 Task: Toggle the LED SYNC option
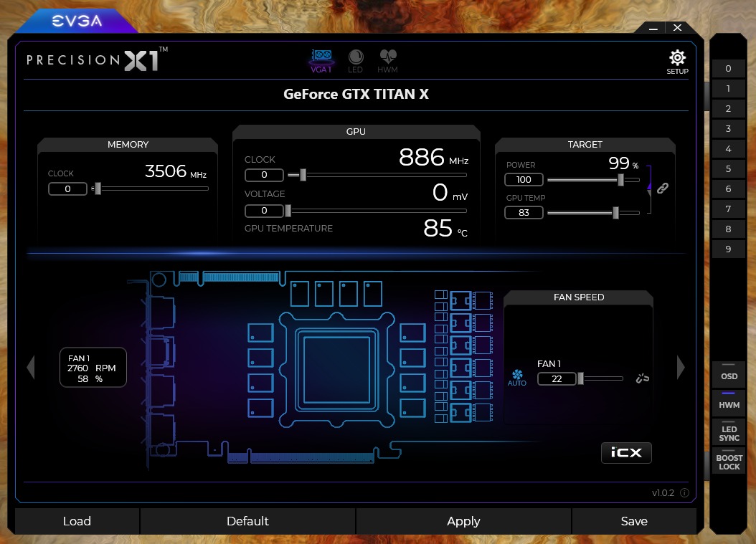(x=729, y=433)
